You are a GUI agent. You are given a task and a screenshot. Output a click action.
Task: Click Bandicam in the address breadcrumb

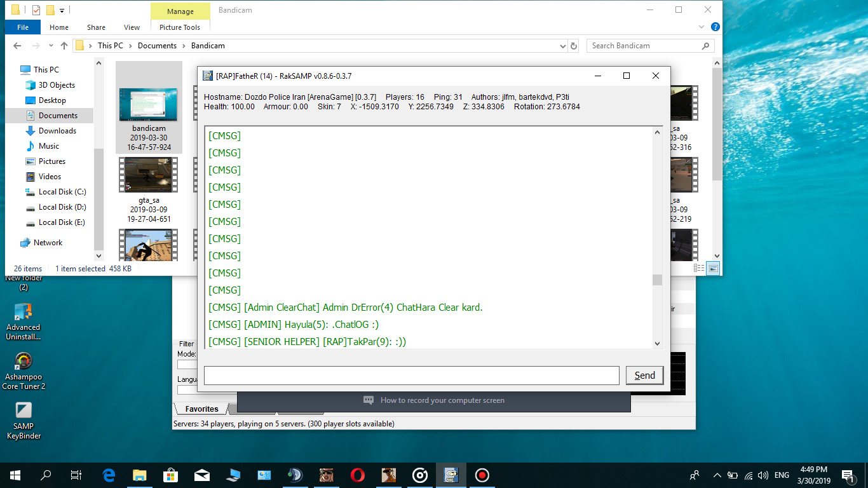208,46
